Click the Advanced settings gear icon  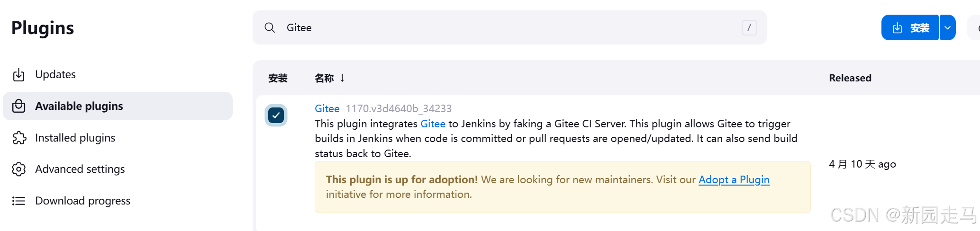click(18, 169)
